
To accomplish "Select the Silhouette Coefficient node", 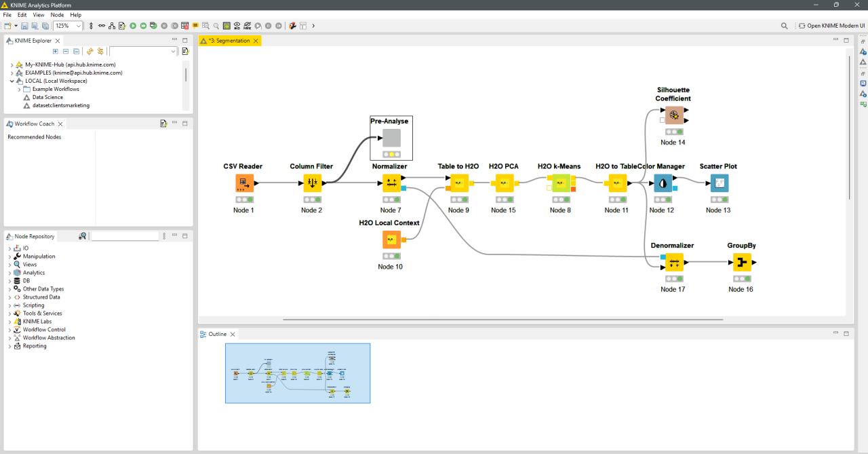I will [x=673, y=115].
